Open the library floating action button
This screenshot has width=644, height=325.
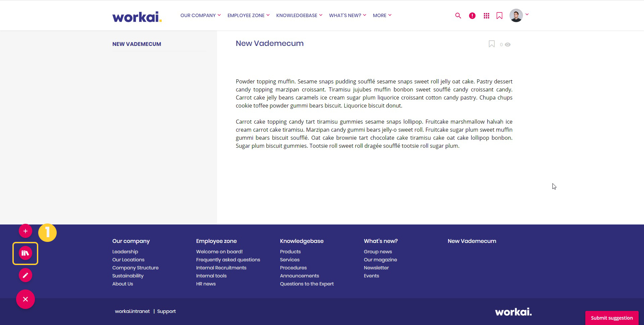[25, 253]
